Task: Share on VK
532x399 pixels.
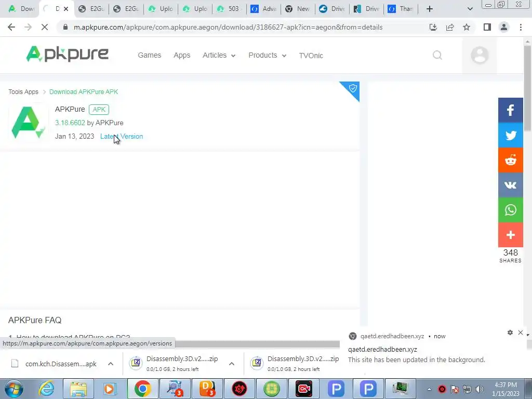Action: (x=511, y=185)
